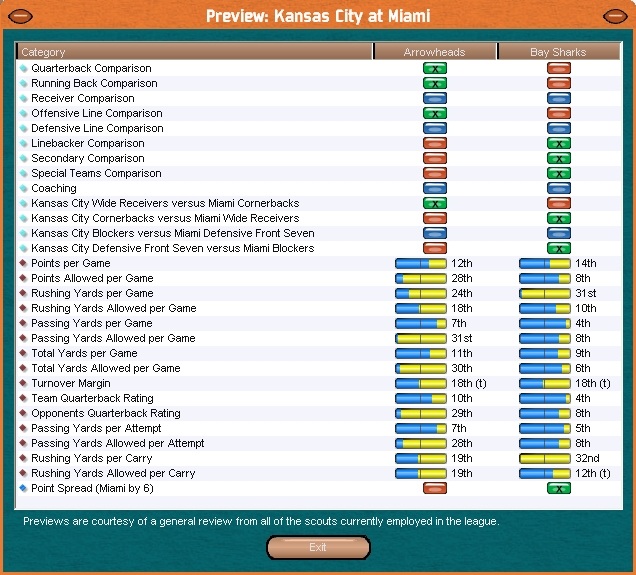This screenshot has width=636, height=575.
Task: Click Arrowheads green icon for Offensive Line Comparison
Action: tap(434, 114)
